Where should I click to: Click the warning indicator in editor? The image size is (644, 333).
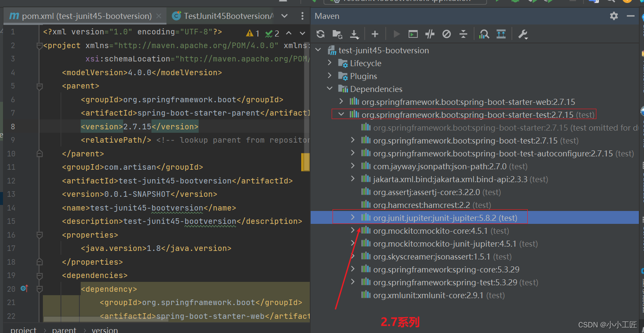[x=253, y=33]
